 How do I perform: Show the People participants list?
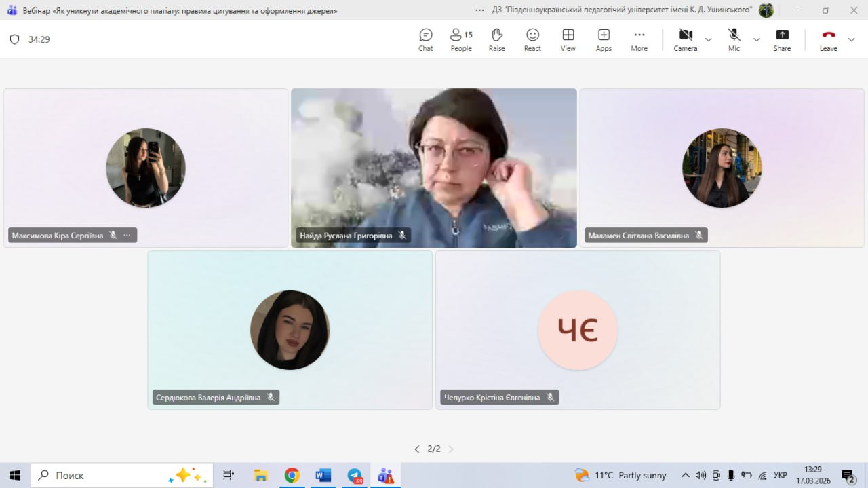point(461,39)
